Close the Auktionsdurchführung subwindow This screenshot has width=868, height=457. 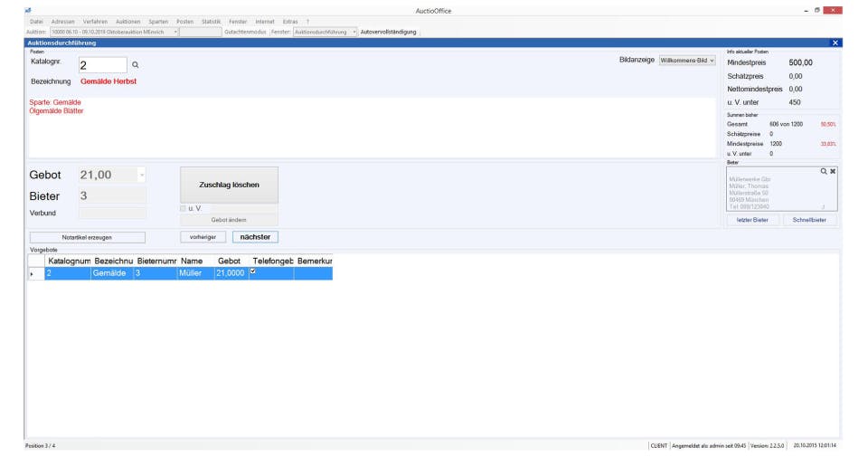pyautogui.click(x=835, y=43)
